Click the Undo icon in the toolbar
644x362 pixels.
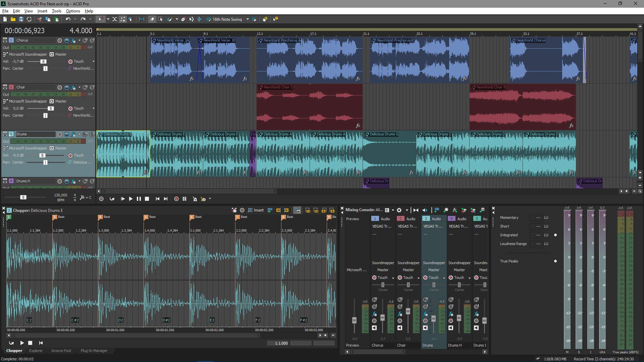pyautogui.click(x=68, y=19)
